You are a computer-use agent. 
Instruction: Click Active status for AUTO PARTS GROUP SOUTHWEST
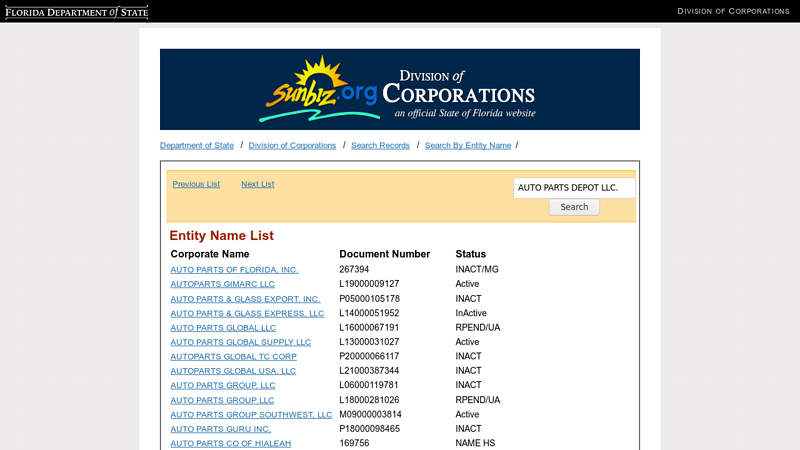click(467, 414)
